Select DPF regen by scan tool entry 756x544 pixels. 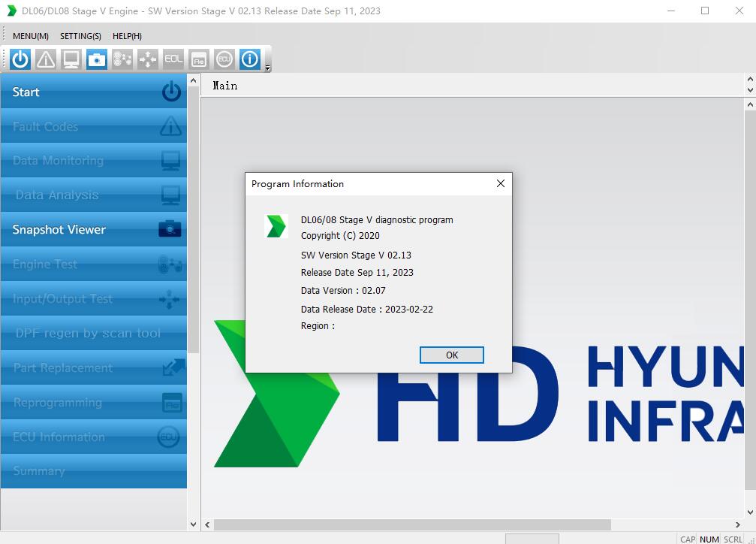pyautogui.click(x=94, y=333)
